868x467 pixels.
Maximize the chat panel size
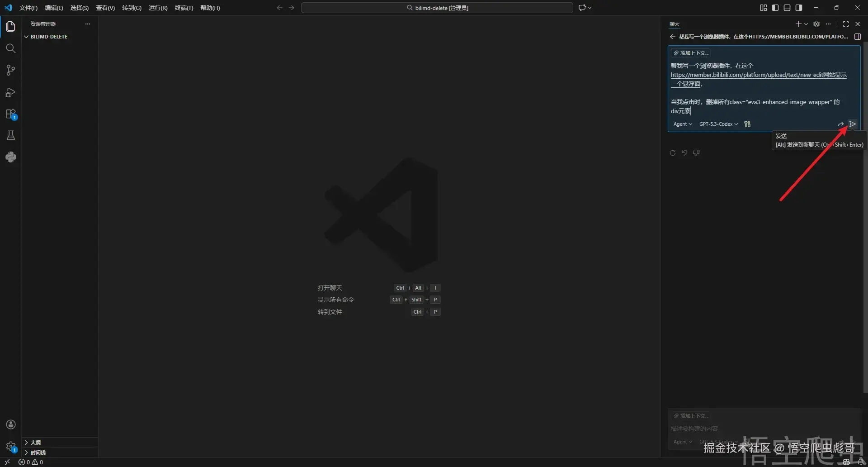point(846,24)
